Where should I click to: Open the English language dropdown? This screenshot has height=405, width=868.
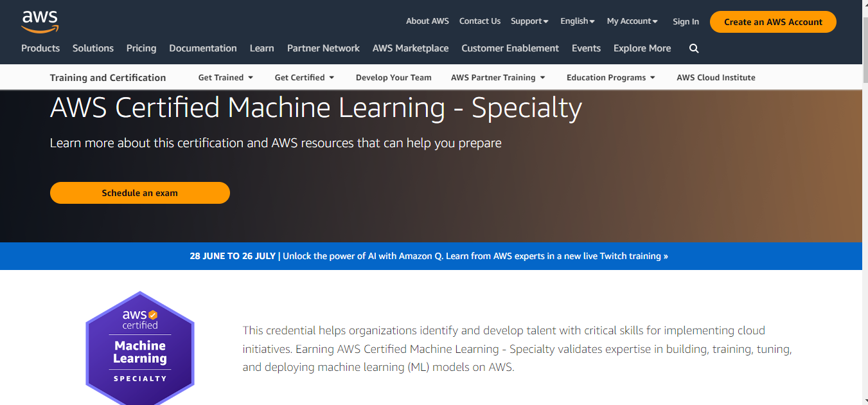pos(577,21)
